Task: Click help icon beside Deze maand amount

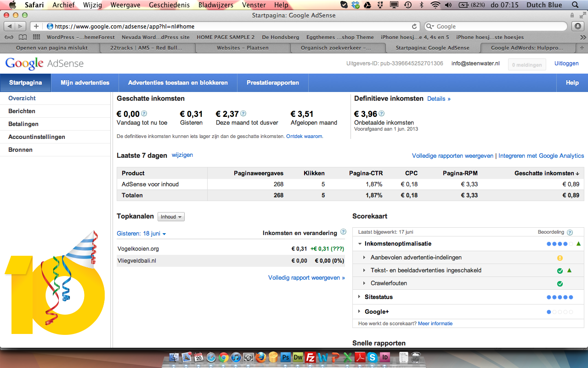Action: pyautogui.click(x=243, y=114)
